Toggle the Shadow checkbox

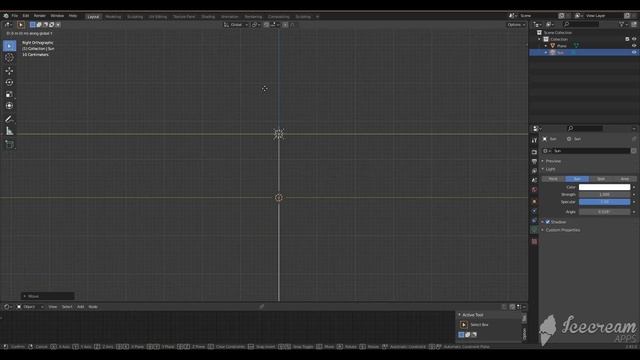pos(548,222)
